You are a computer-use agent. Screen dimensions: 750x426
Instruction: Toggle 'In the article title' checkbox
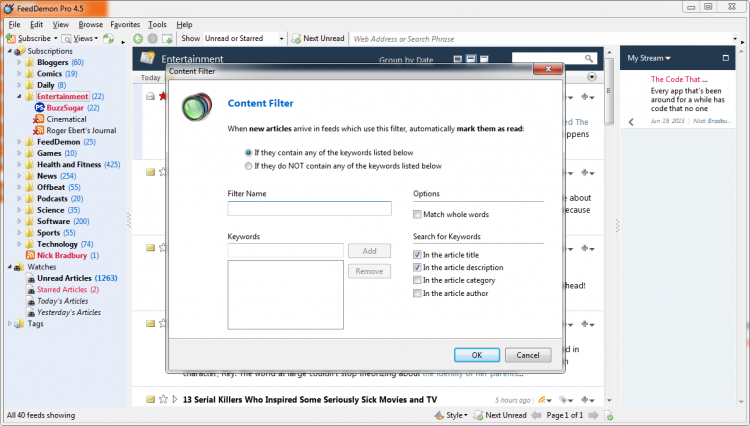(x=417, y=255)
